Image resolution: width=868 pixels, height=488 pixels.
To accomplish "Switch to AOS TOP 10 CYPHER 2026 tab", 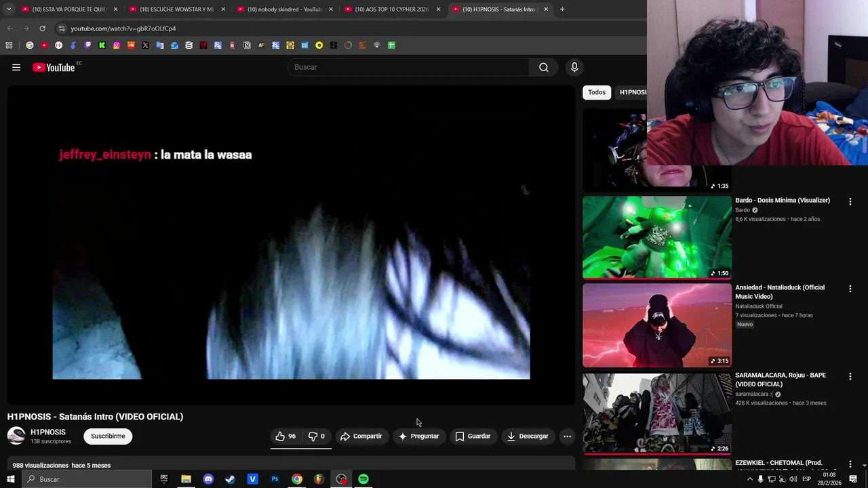I will 392,9.
